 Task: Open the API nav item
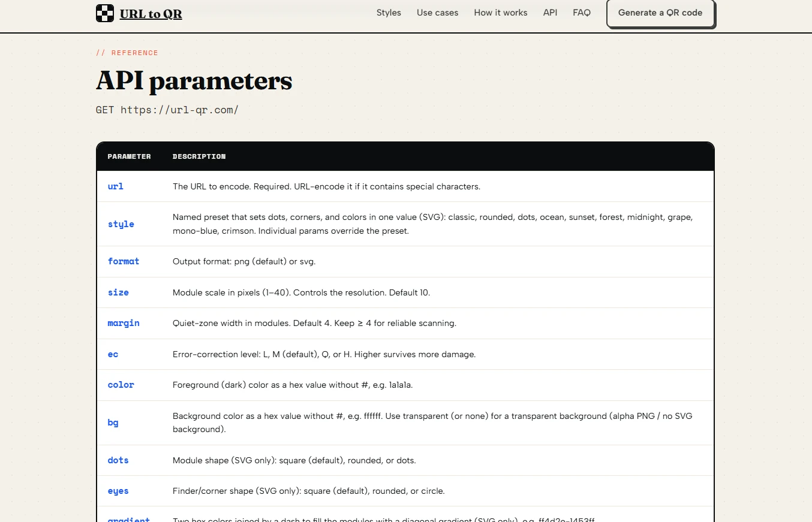pos(551,13)
